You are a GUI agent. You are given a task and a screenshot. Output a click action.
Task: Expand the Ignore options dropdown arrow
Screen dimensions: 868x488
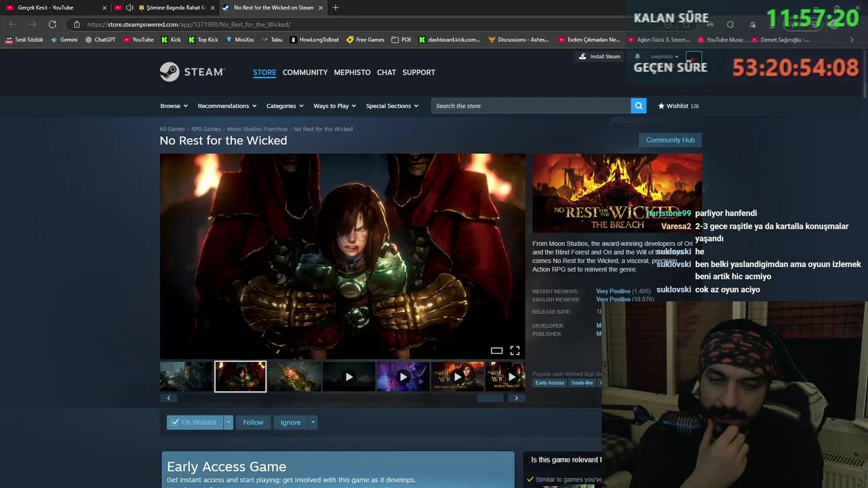point(313,422)
